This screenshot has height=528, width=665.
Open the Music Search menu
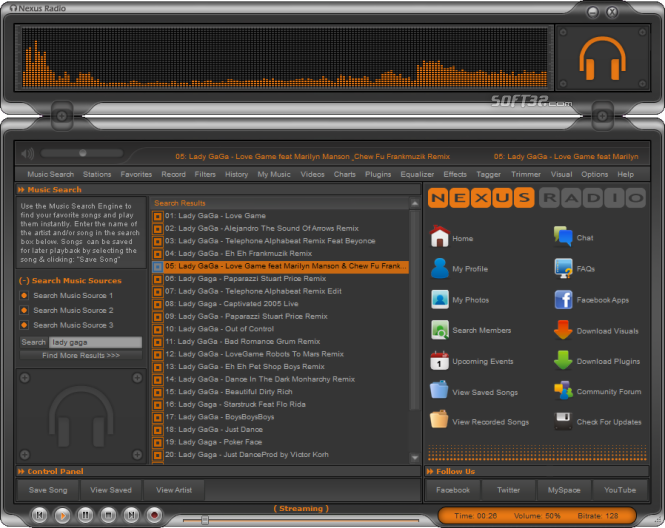(50, 174)
